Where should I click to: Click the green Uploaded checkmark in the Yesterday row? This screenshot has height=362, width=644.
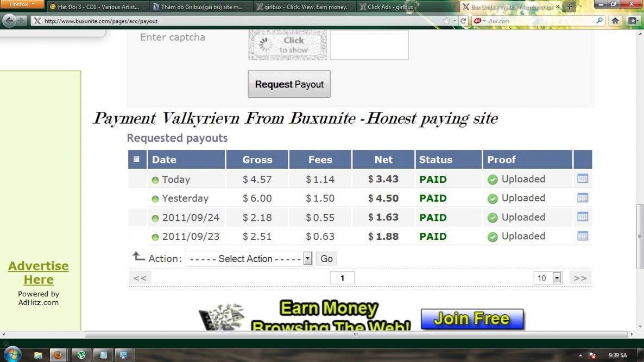[493, 199]
